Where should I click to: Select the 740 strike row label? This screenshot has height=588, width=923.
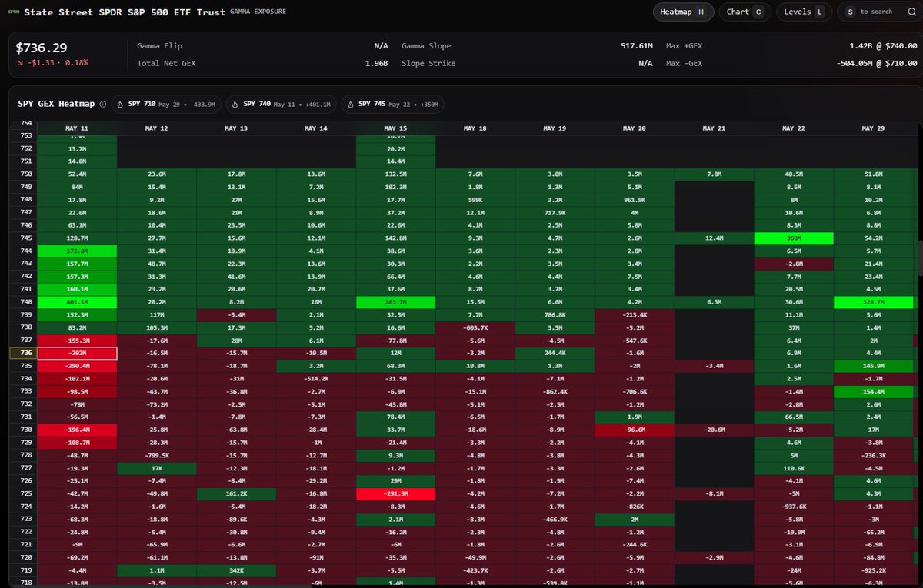(x=22, y=301)
